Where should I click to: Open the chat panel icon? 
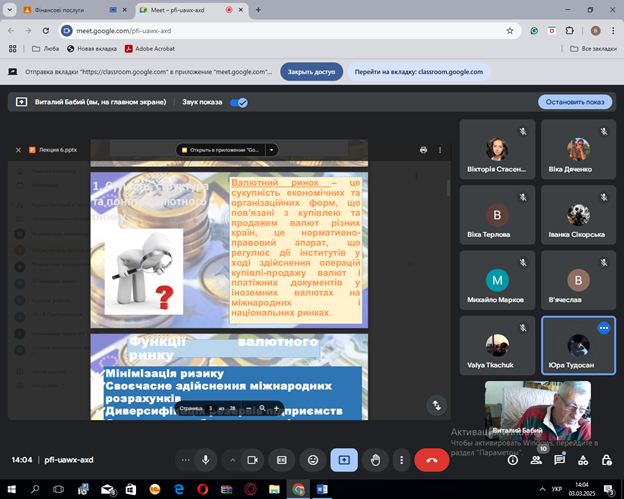pos(560,460)
